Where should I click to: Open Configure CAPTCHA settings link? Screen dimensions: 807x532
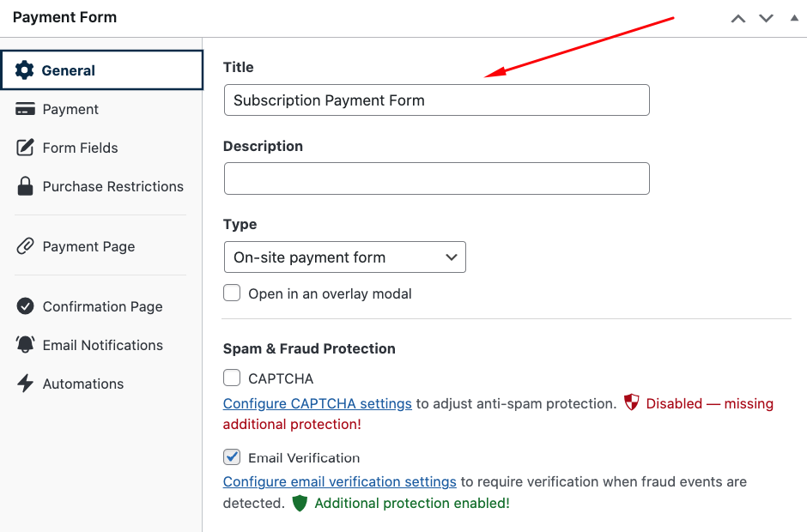[x=318, y=403]
